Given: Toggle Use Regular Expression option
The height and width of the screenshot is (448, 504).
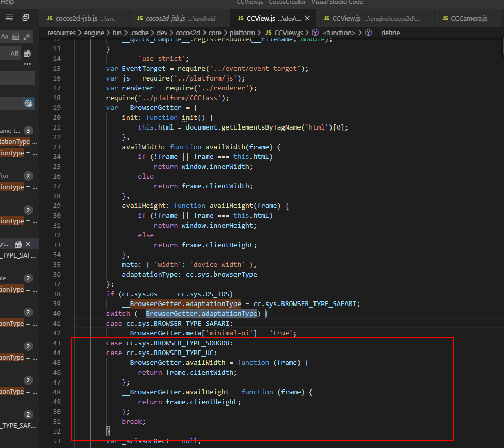Looking at the screenshot, I should 27,36.
